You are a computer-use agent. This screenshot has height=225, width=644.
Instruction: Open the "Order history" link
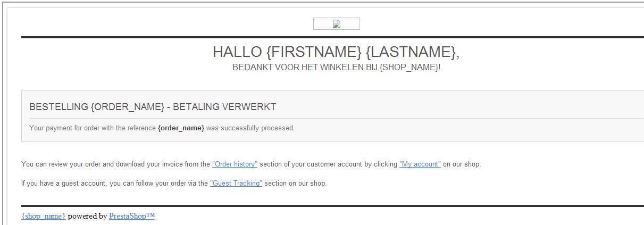point(235,164)
